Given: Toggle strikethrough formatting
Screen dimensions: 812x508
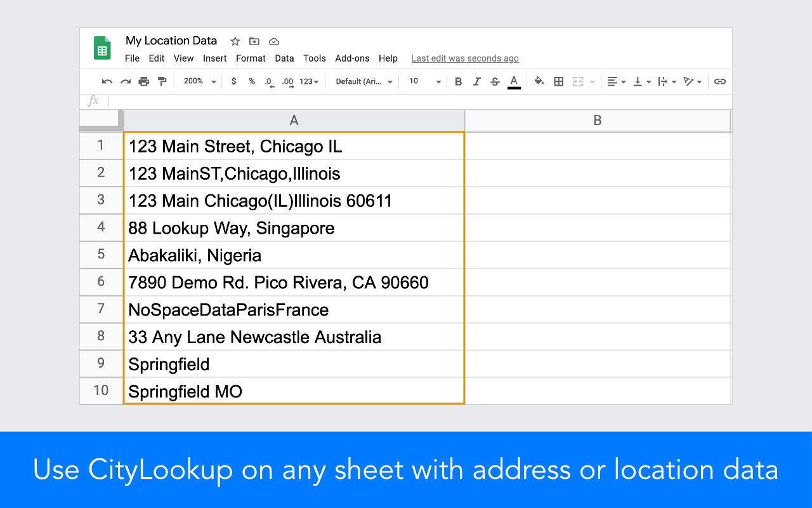Looking at the screenshot, I should click(x=495, y=81).
